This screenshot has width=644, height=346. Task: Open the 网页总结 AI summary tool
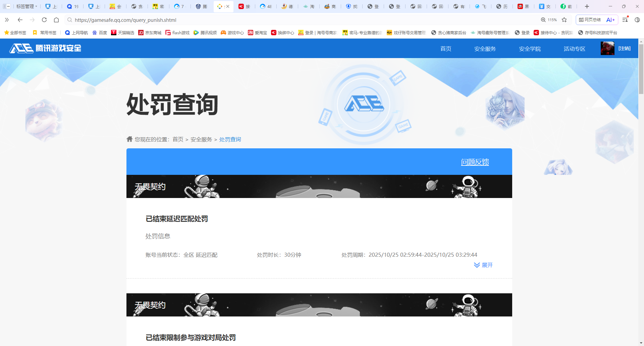click(589, 20)
